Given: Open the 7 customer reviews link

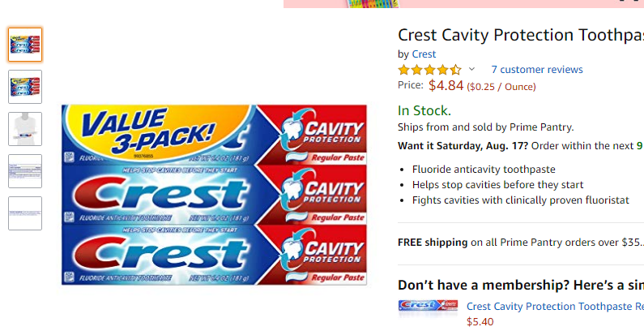Looking at the screenshot, I should pos(537,70).
